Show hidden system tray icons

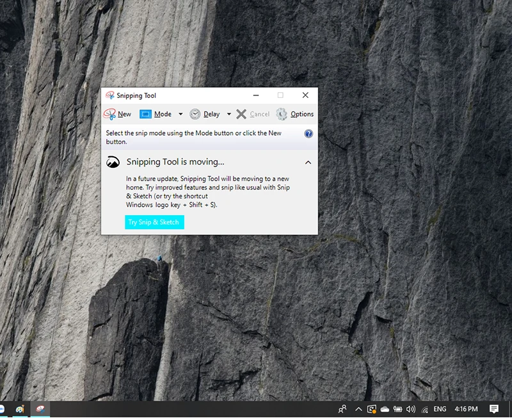tap(358, 409)
